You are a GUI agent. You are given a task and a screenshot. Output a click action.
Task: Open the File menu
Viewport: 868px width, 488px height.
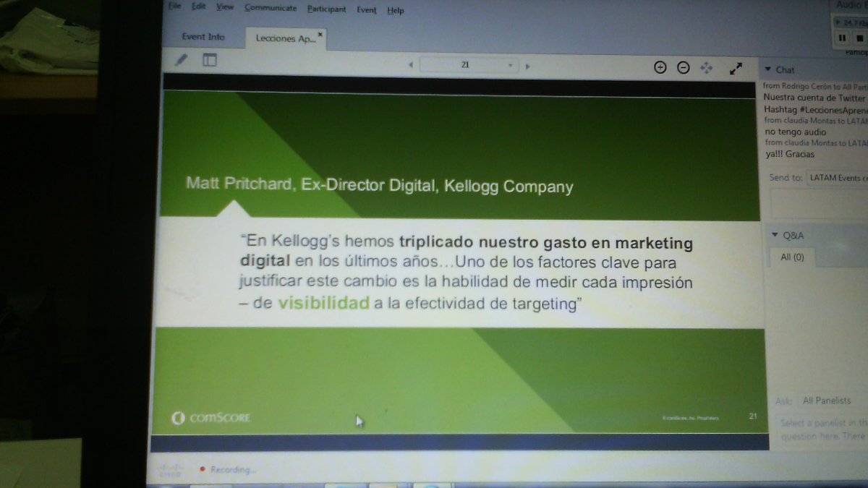[x=174, y=7]
